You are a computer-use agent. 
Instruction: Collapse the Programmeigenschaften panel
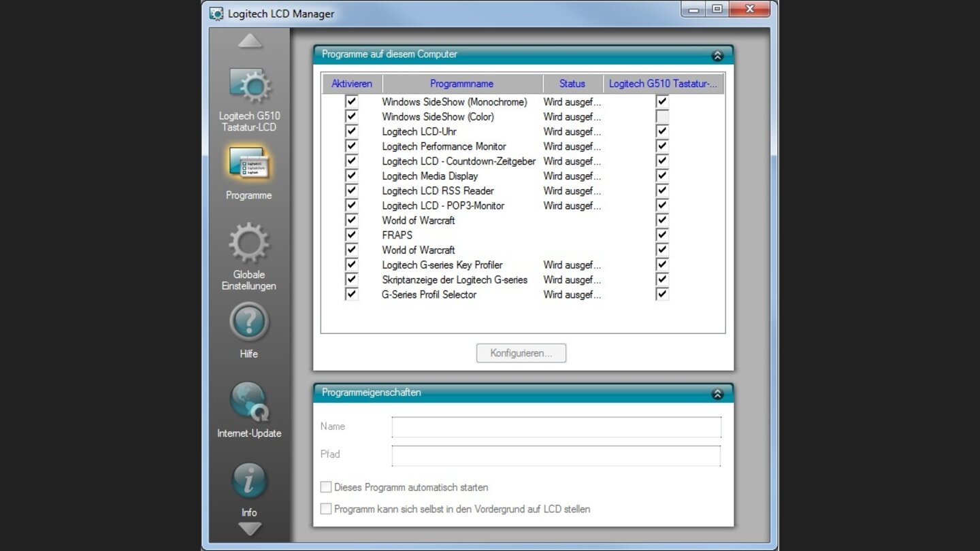coord(717,394)
